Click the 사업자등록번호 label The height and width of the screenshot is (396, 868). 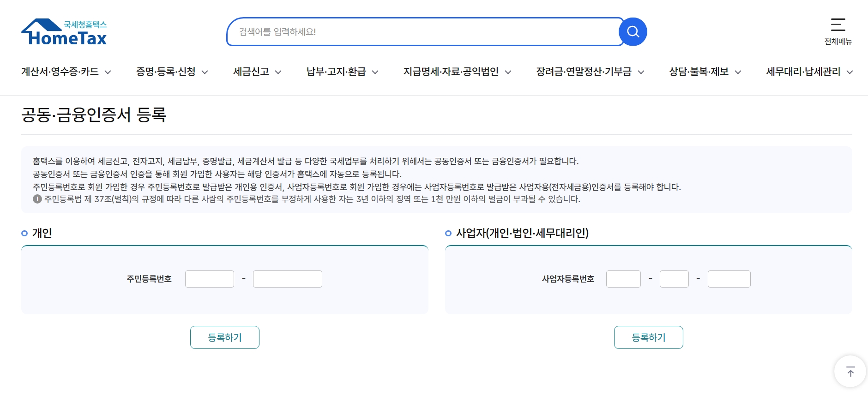568,279
